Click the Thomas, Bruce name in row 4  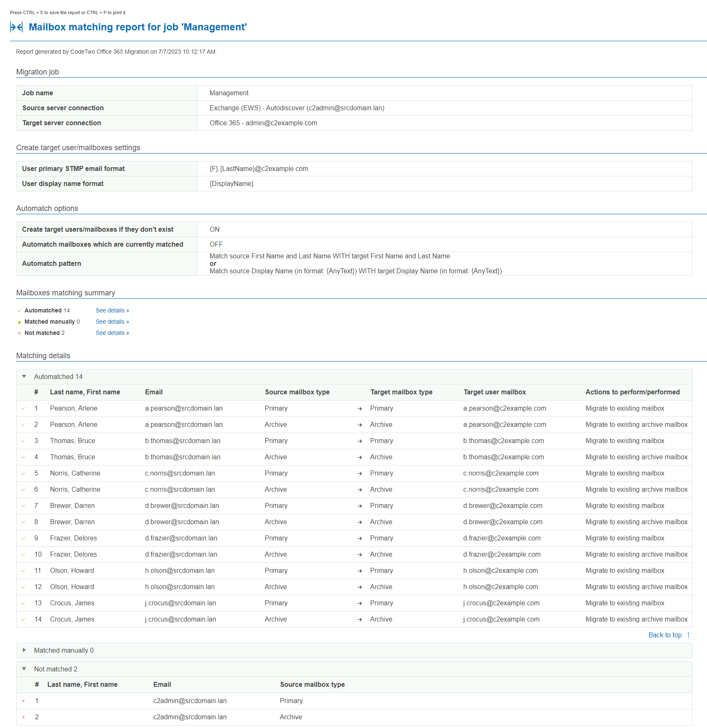[72, 457]
